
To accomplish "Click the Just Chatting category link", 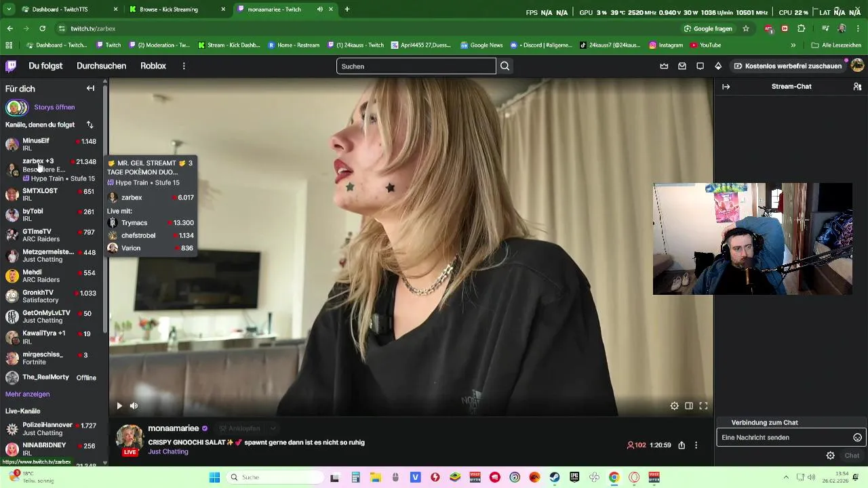I will pos(168,451).
